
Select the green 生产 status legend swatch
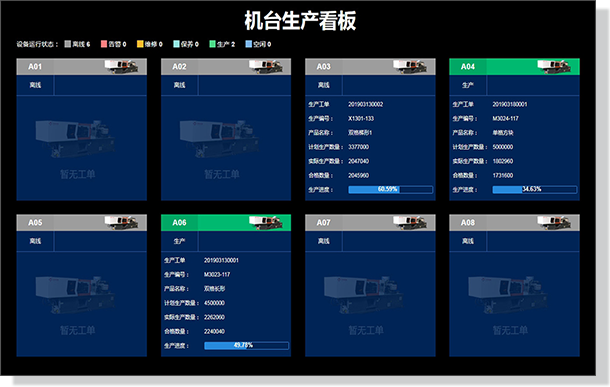point(212,44)
